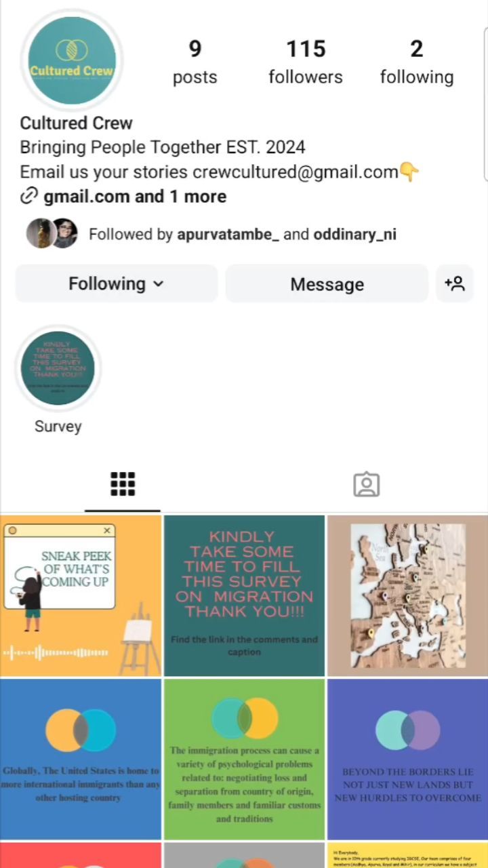View the 115 followers list
Image resolution: width=488 pixels, height=868 pixels.
pos(306,62)
